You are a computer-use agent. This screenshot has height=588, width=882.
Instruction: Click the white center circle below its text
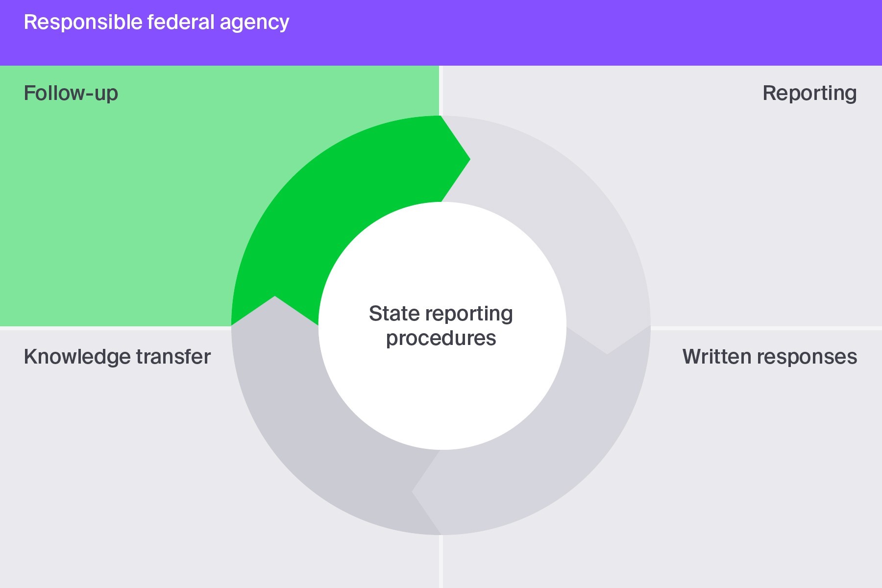pyautogui.click(x=441, y=402)
